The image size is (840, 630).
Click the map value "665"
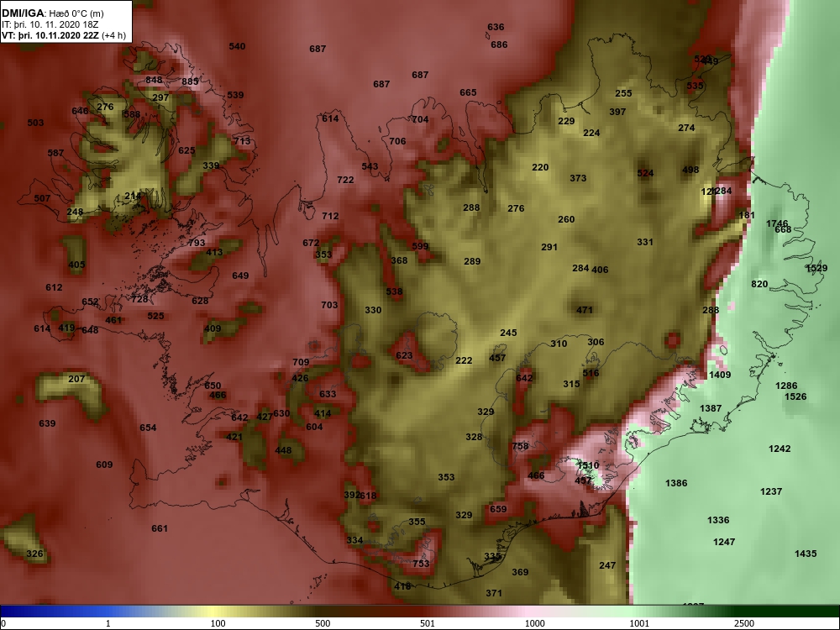click(x=468, y=92)
